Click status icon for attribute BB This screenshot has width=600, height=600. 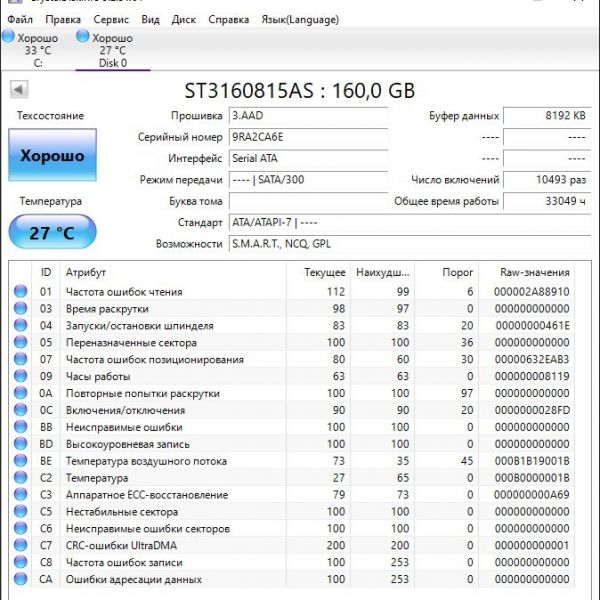[21, 426]
